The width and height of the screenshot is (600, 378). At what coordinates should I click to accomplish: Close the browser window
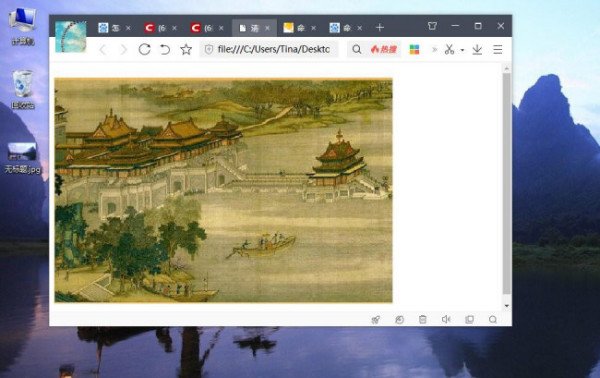click(501, 26)
